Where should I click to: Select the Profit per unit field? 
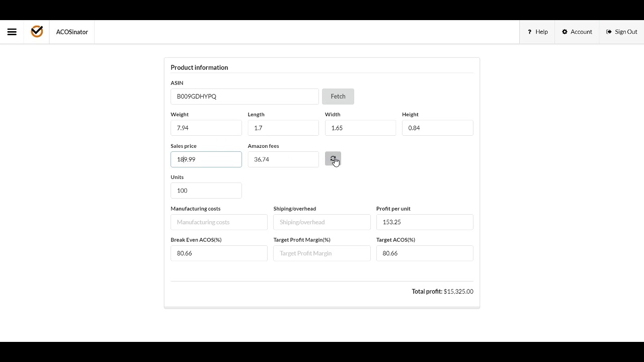(425, 222)
